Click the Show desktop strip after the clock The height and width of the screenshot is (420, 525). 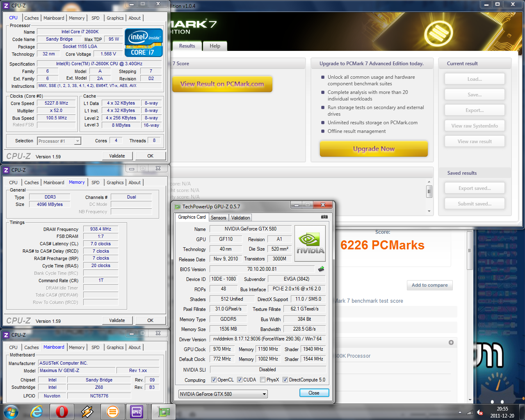click(x=522, y=412)
